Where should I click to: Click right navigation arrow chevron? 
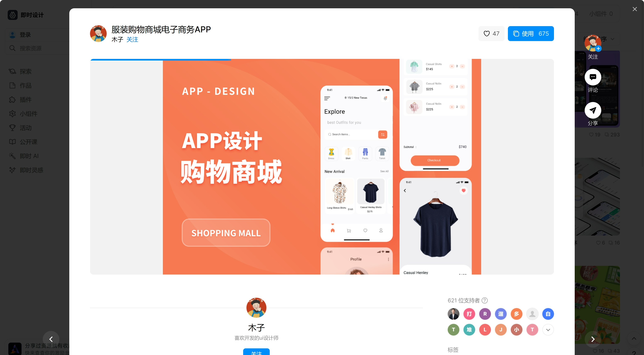point(593,339)
